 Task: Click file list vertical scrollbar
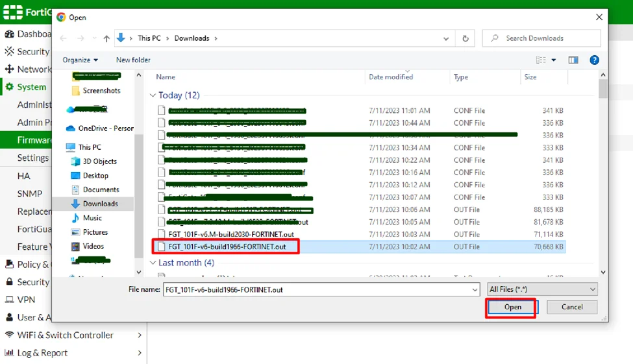[x=602, y=89]
